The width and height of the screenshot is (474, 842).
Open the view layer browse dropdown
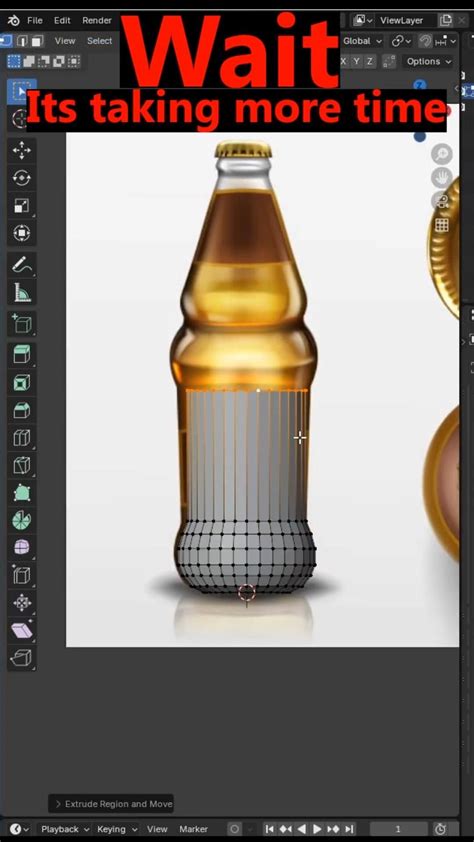[363, 20]
